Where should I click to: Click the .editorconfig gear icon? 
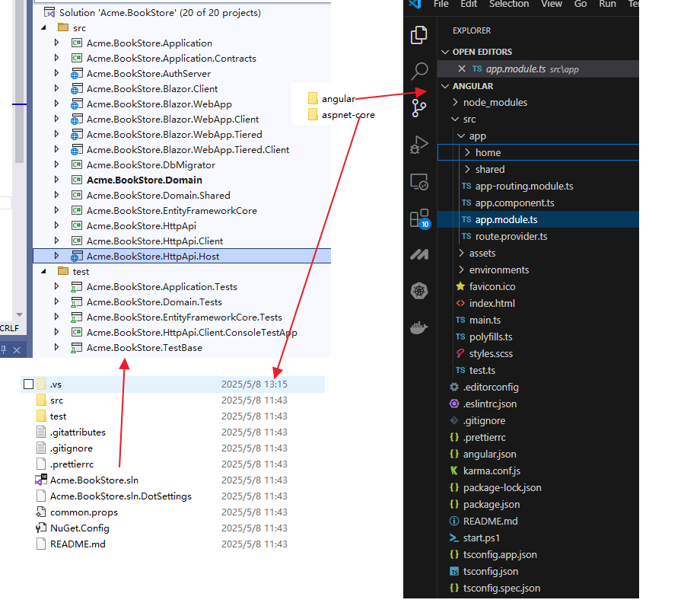click(454, 387)
